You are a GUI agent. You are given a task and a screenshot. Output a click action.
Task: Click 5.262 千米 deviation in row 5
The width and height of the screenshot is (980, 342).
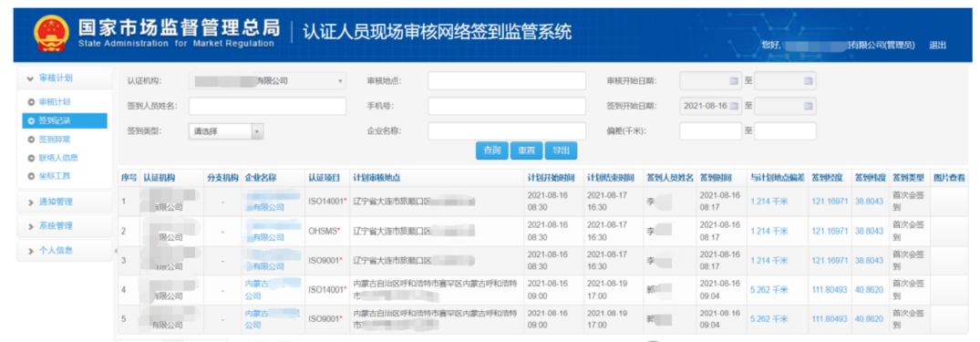tap(769, 319)
